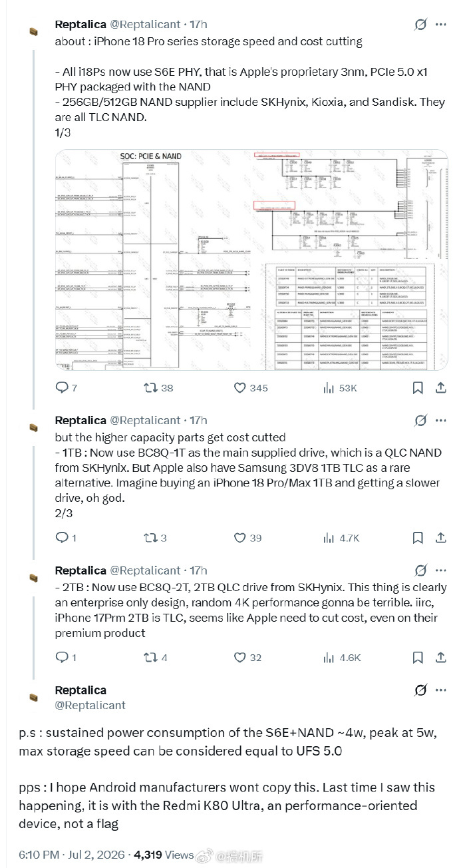Open more options menu on first tweet
This screenshot has width=459, height=868.
440,25
